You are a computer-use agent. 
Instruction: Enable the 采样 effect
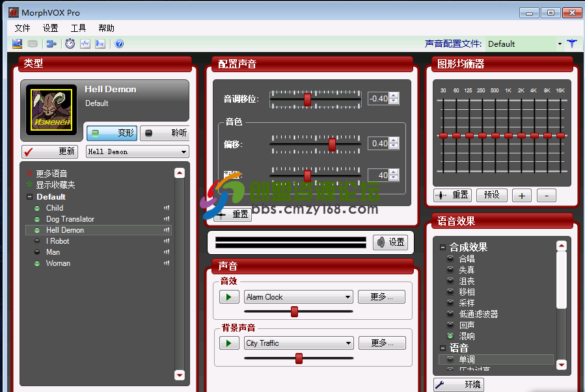450,302
